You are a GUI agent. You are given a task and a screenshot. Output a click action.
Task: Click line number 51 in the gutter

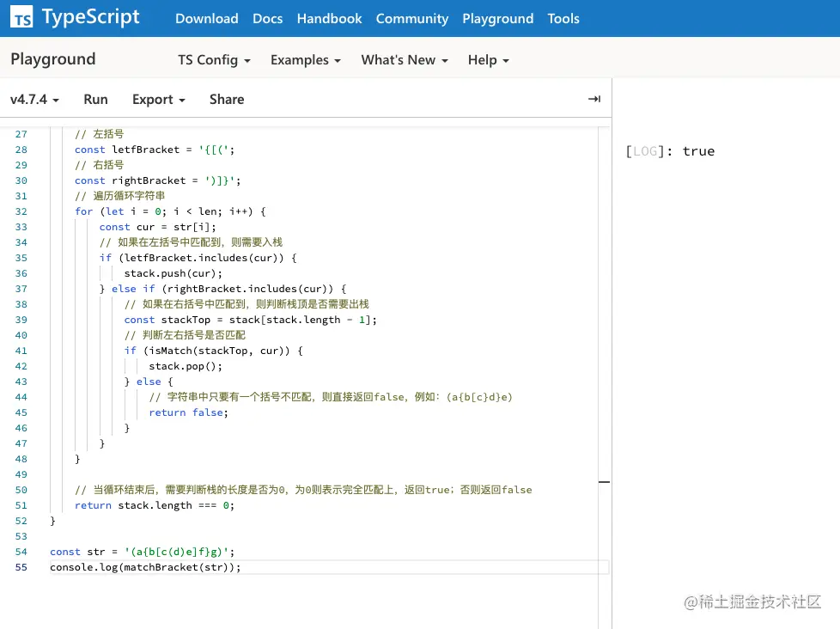21,505
